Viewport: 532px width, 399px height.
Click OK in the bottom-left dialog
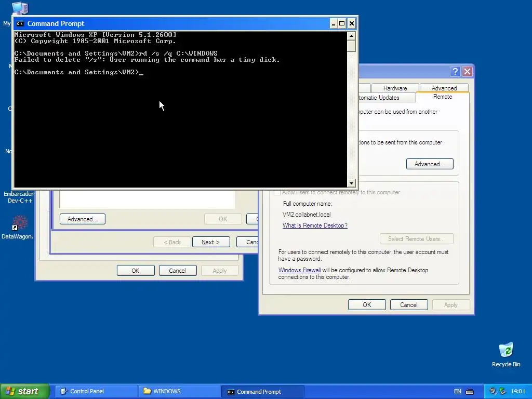coord(136,270)
